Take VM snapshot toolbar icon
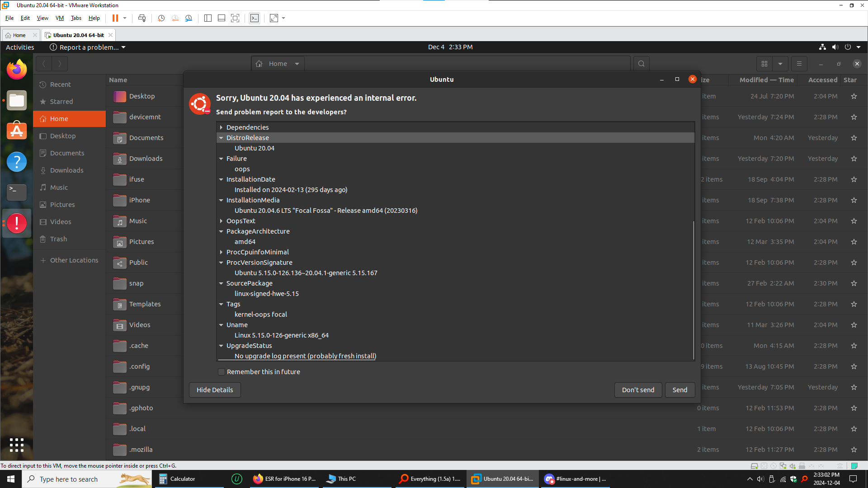This screenshot has height=488, width=868. (161, 18)
